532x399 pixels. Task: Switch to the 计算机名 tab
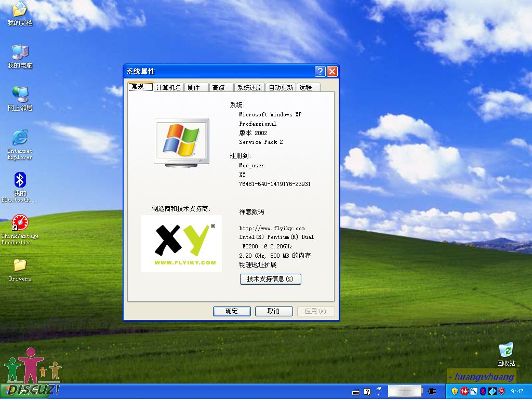point(169,87)
